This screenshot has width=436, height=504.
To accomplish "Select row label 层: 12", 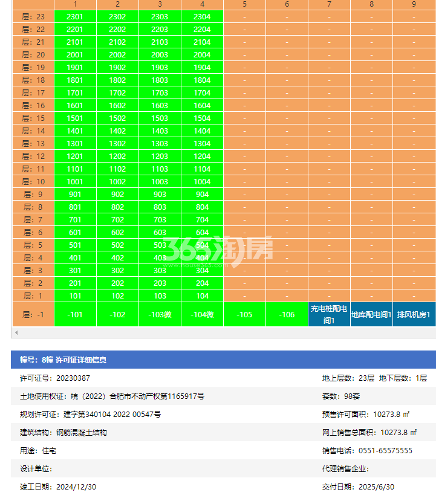I will [x=33, y=157].
